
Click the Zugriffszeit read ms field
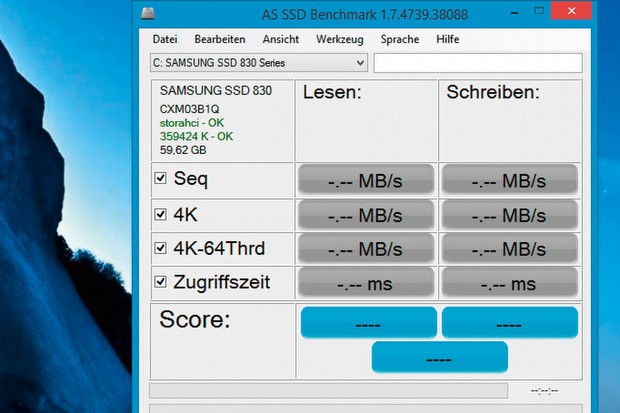pos(366,282)
